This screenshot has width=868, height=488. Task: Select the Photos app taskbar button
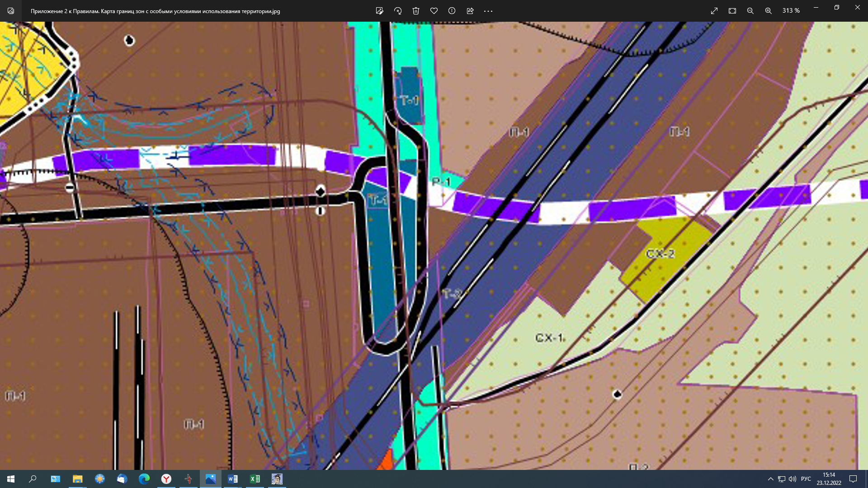click(x=211, y=479)
